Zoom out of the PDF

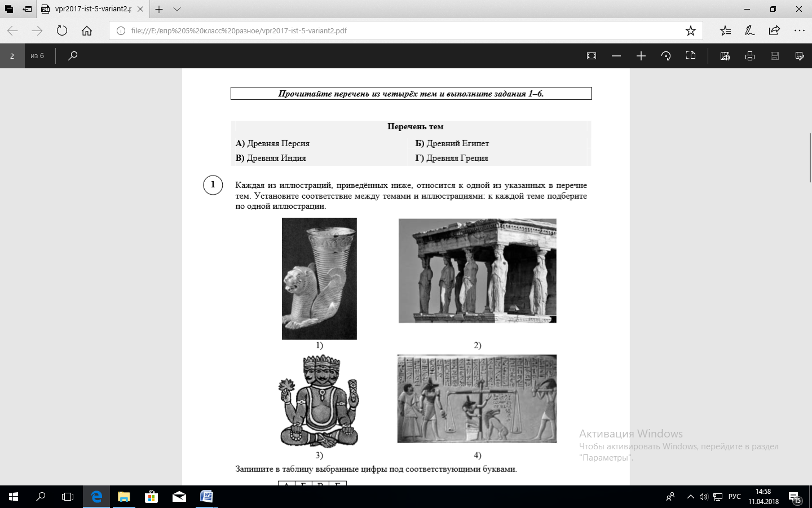pyautogui.click(x=616, y=56)
